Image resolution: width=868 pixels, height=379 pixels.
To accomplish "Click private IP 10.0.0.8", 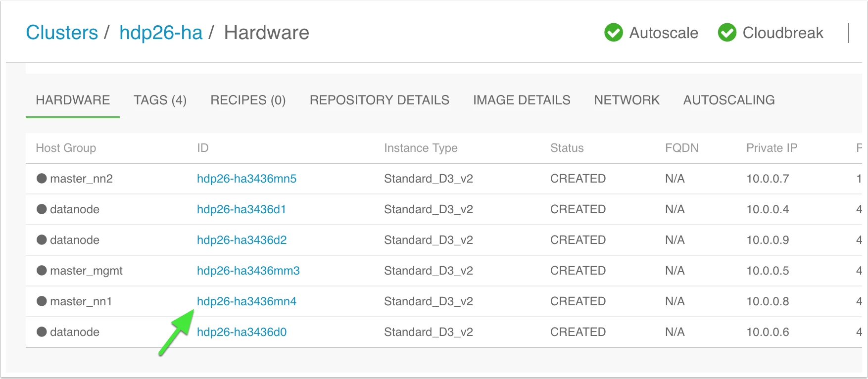I will point(768,301).
